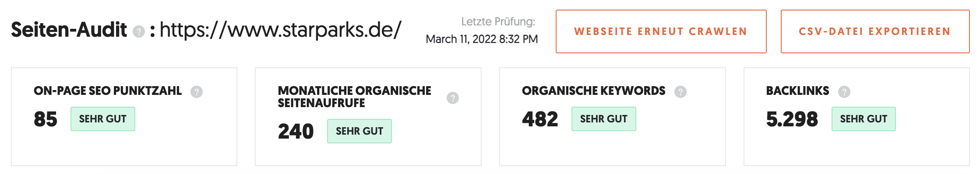Open the https://www.starparks.de/ URL text
The image size is (980, 174).
tap(281, 30)
